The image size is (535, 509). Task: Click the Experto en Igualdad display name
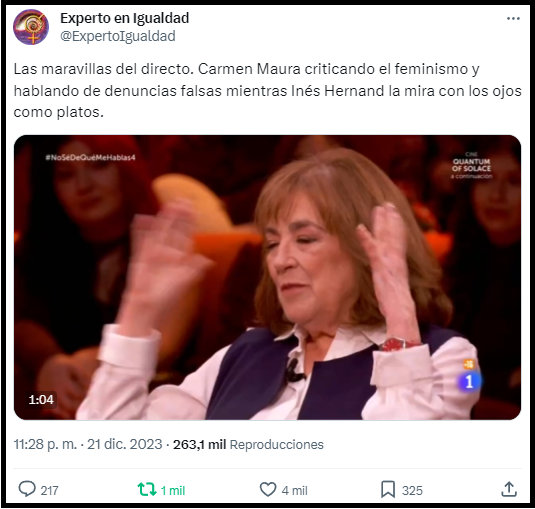point(125,18)
